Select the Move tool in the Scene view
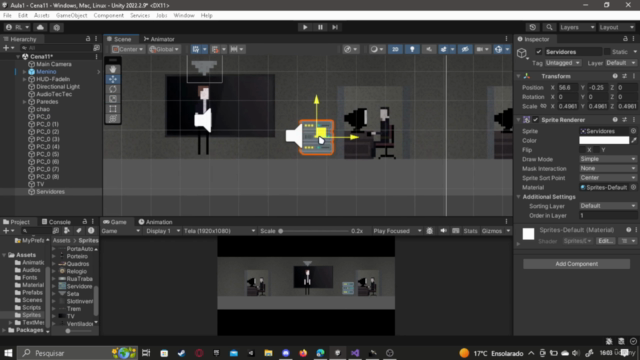Viewport: 640px width, 360px height. click(113, 79)
